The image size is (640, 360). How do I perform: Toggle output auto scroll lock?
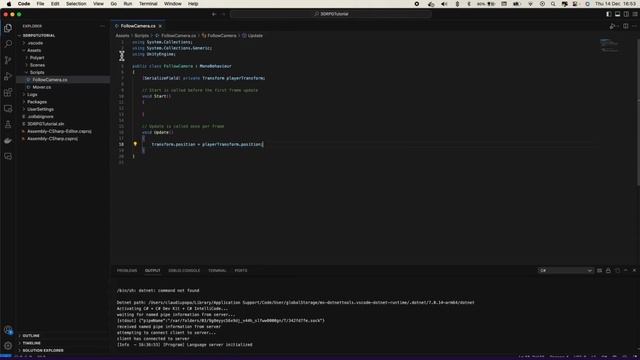(608, 271)
